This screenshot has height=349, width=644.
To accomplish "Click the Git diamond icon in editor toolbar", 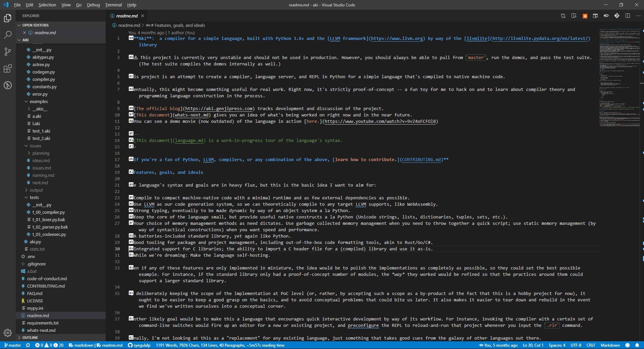I will tap(617, 16).
